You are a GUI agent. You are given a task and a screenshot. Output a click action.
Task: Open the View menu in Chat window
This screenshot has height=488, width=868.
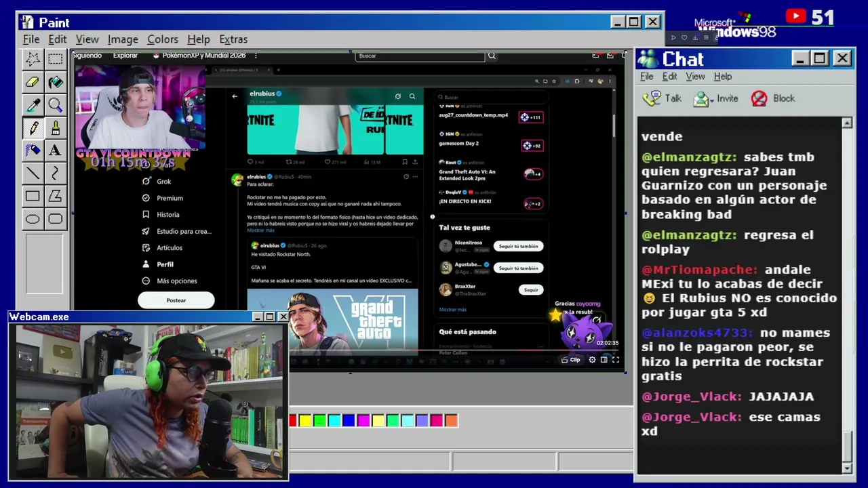695,77
